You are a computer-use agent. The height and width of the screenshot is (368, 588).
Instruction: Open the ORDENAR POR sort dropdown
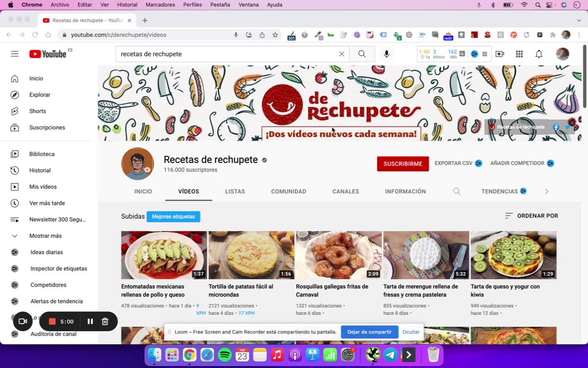tap(532, 216)
